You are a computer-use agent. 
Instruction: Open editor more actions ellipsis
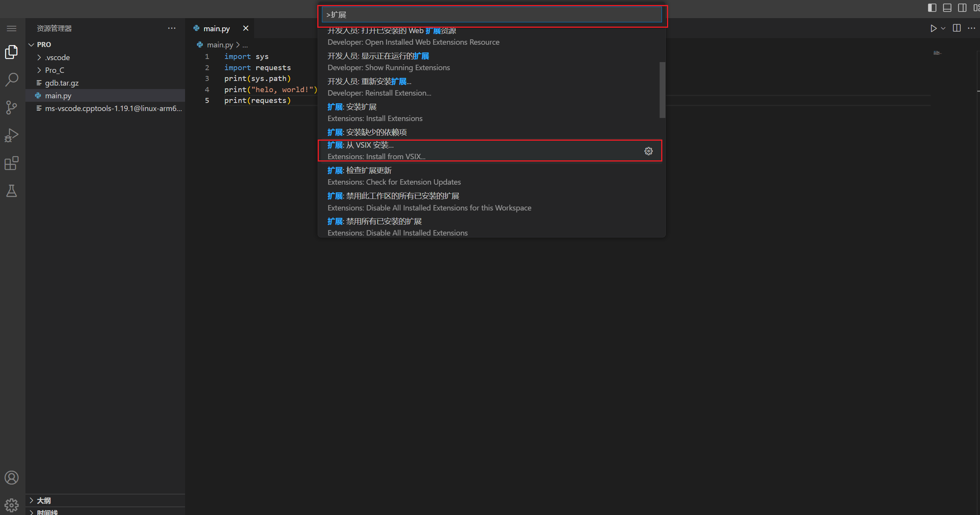[x=972, y=28]
